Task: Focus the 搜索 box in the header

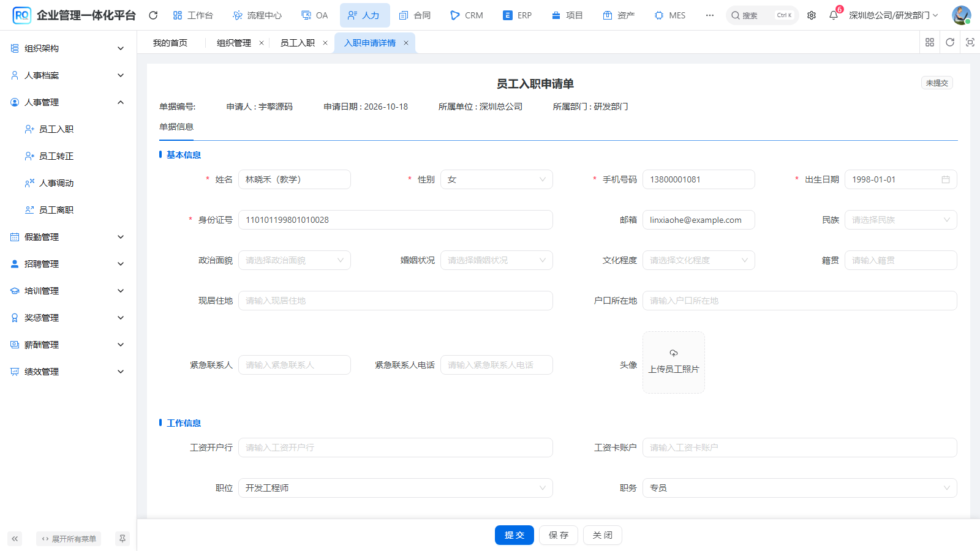Action: tap(763, 15)
